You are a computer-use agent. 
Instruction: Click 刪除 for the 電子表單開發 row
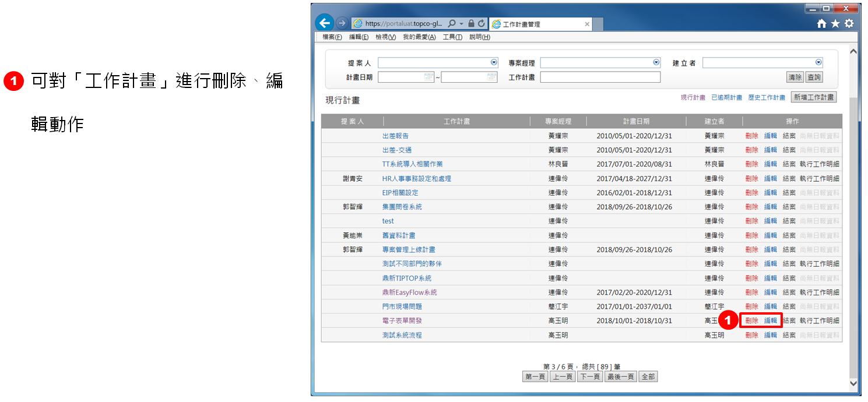click(751, 320)
